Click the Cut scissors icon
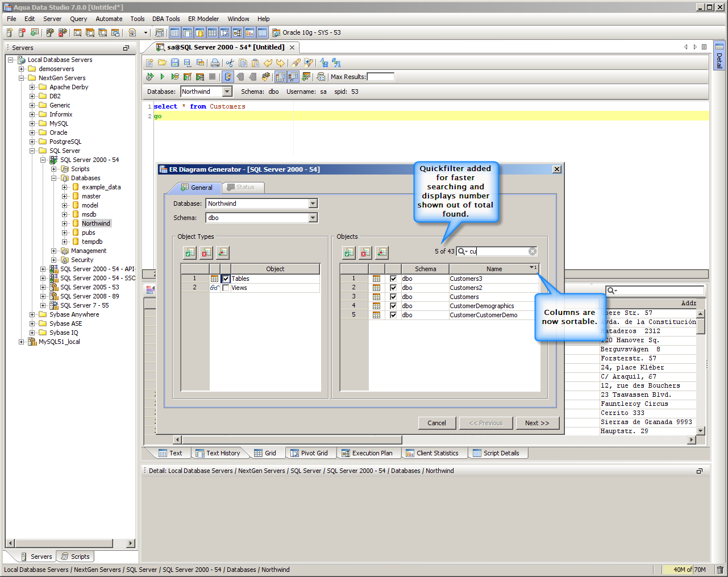728x577 pixels. (x=230, y=63)
